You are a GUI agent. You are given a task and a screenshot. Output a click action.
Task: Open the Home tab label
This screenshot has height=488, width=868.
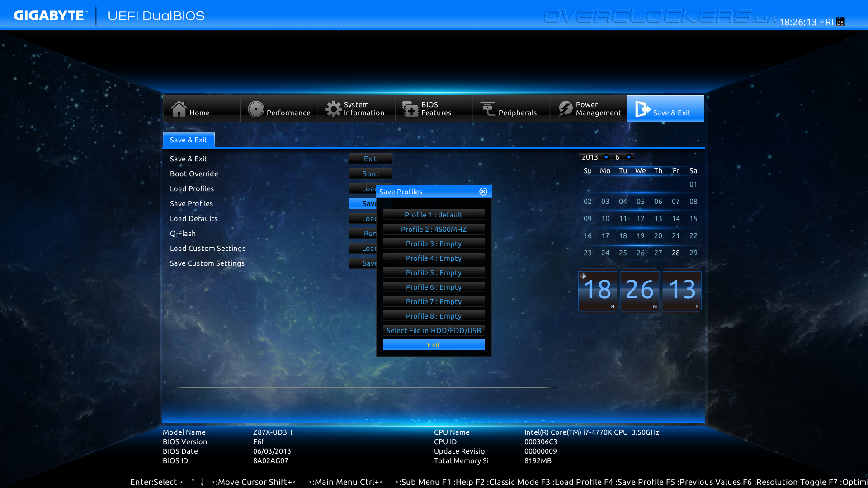coord(199,113)
